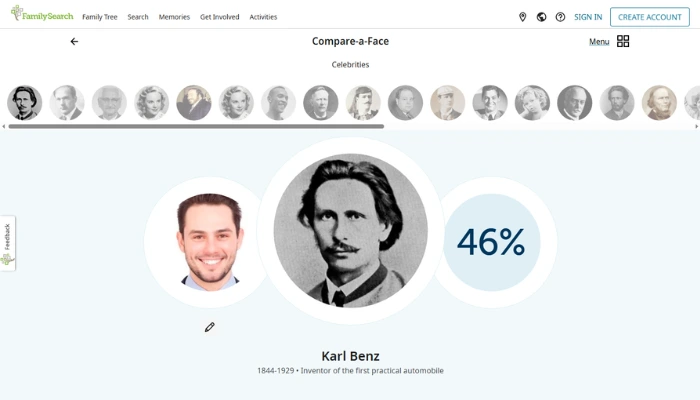Screen dimensions: 700x400
Task: Open the help question mark icon
Action: click(560, 17)
